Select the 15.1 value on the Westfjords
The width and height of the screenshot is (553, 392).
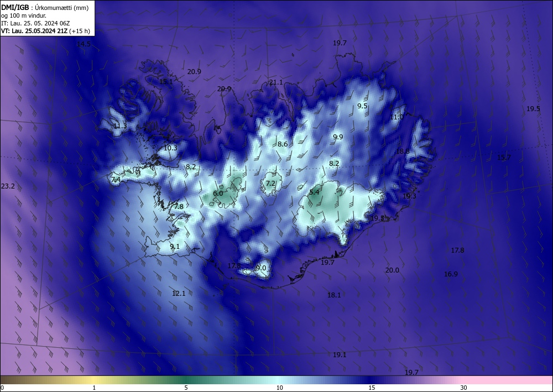166,81
